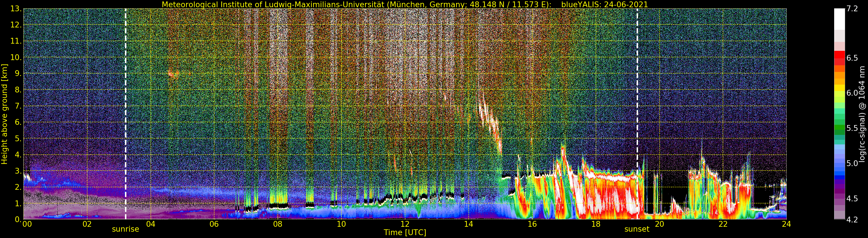Click the "3." tick on the height axis

pyautogui.click(x=18, y=171)
